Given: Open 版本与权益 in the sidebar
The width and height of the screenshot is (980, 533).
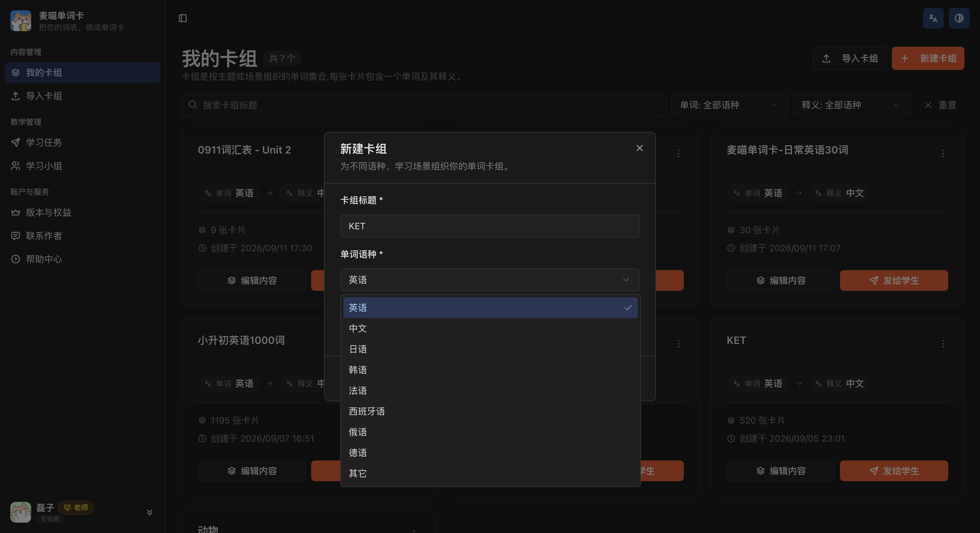Looking at the screenshot, I should point(83,212).
